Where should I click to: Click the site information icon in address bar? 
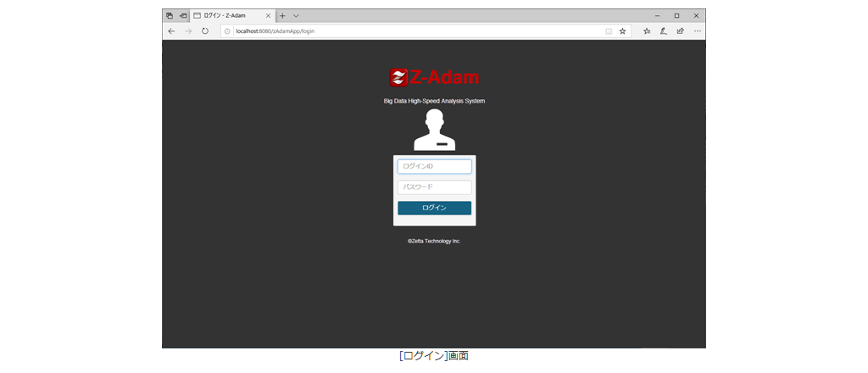pyautogui.click(x=227, y=31)
